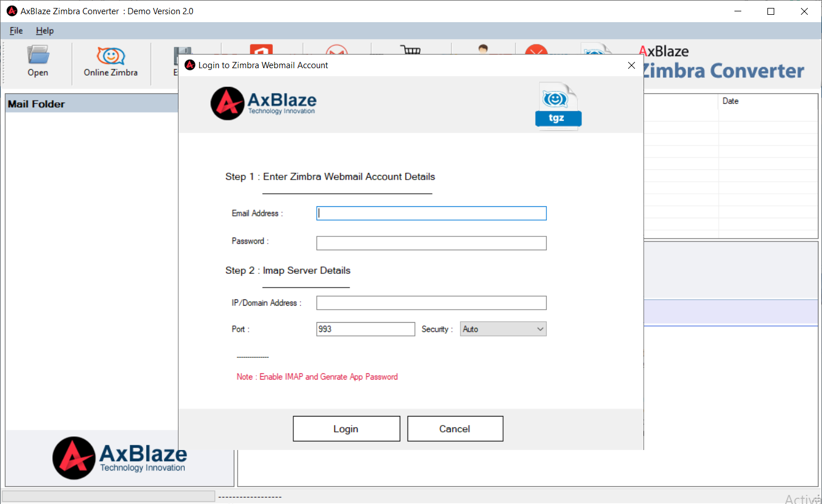
Task: Click the Mail Folder panel header
Action: (x=92, y=104)
